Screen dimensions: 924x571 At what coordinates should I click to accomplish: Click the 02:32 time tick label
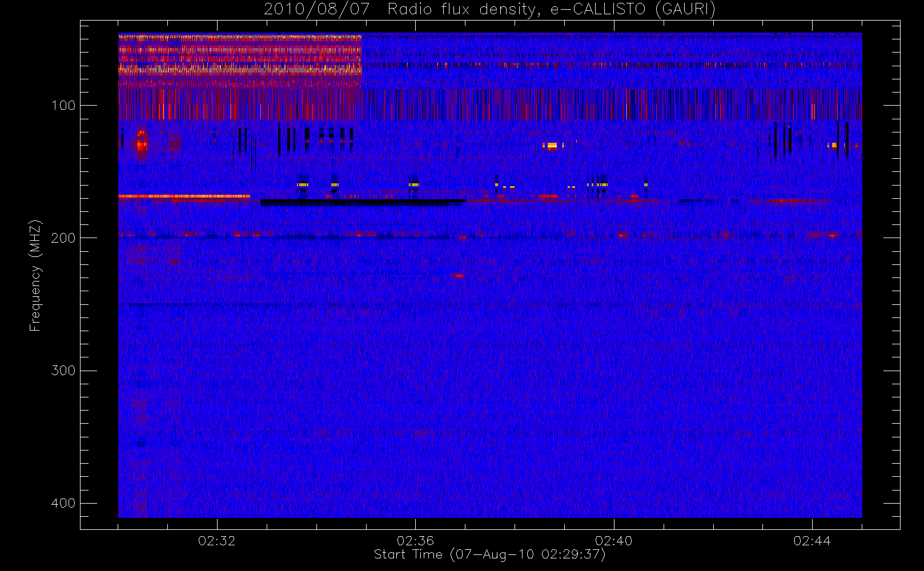(x=216, y=541)
